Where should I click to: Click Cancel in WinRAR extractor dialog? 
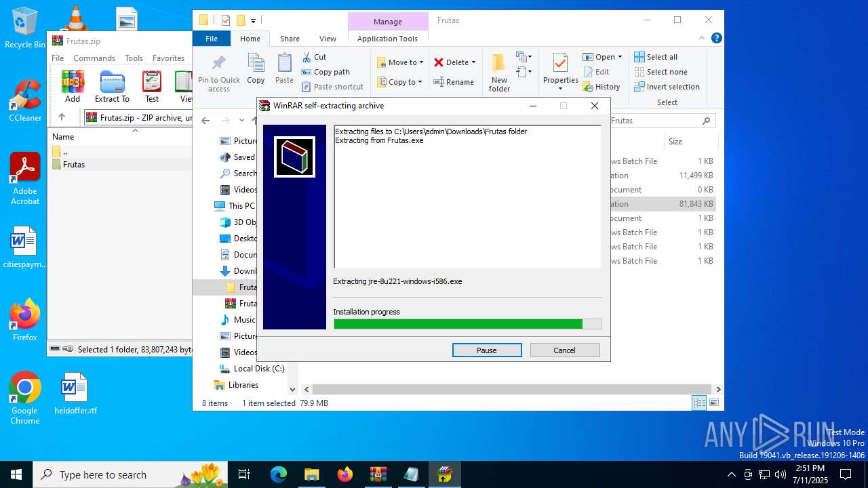pyautogui.click(x=564, y=350)
